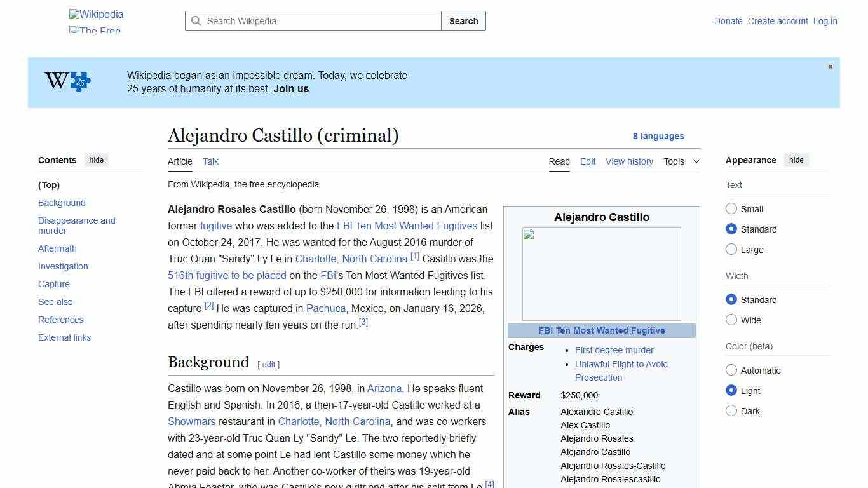Image resolution: width=868 pixels, height=488 pixels.
Task: Open the FBI Ten Most Wanted Fugitives link
Action: click(x=407, y=226)
